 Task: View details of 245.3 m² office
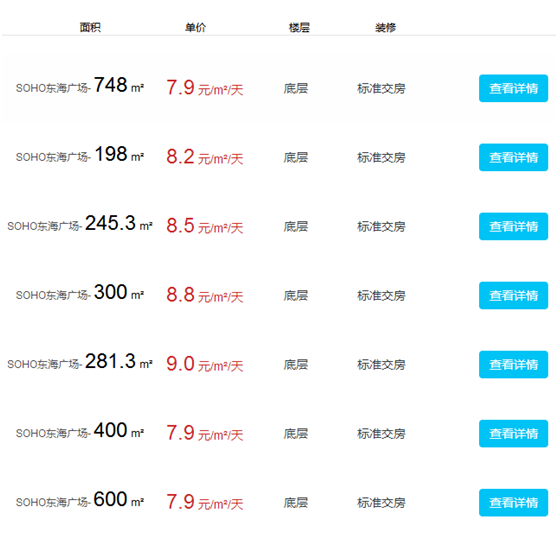[x=513, y=226]
